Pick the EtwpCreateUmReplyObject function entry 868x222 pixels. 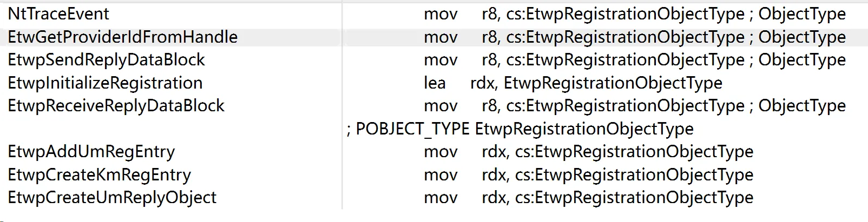click(112, 198)
